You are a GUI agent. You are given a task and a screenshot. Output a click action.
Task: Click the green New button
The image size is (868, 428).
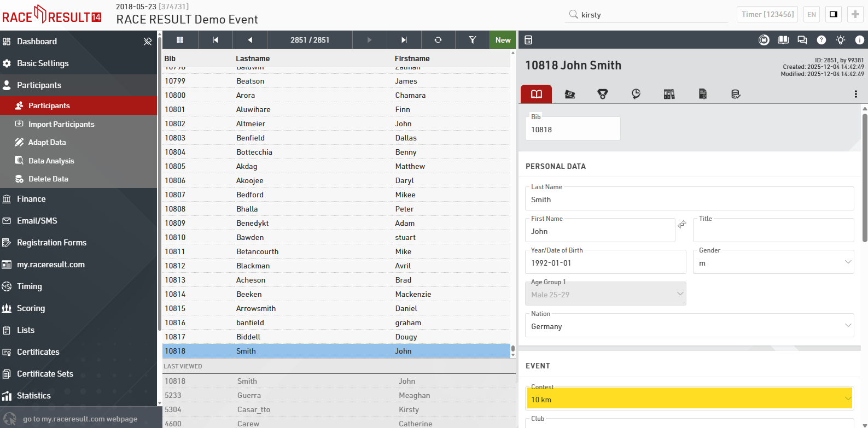pyautogui.click(x=503, y=40)
